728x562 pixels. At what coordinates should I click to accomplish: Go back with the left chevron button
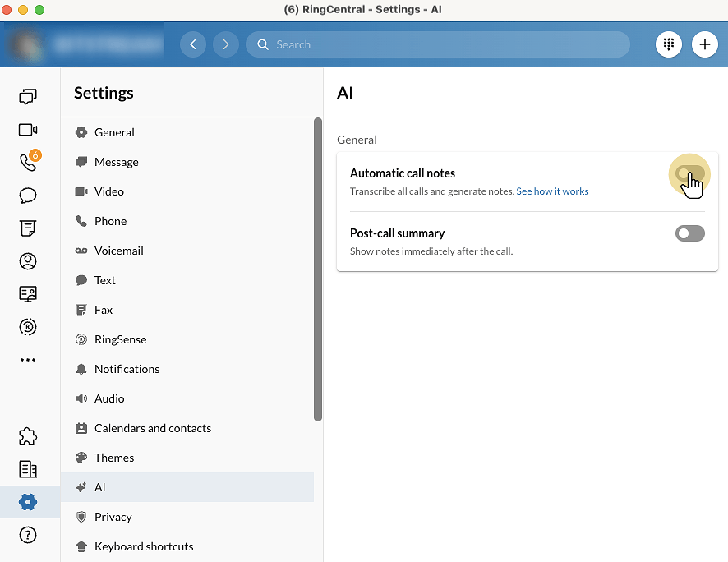point(193,44)
